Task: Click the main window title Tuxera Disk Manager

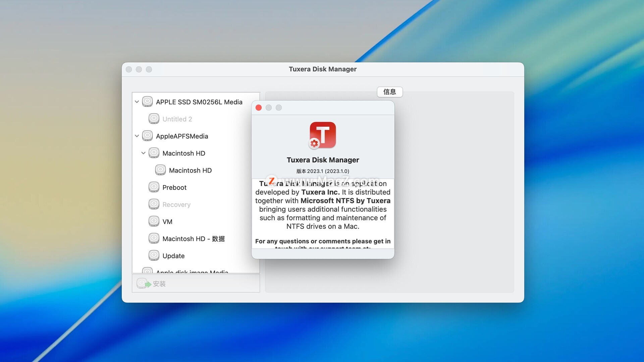Action: 323,69
